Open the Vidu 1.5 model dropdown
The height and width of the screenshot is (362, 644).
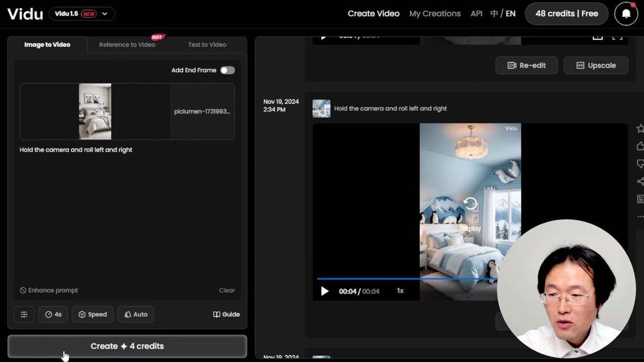tap(82, 14)
